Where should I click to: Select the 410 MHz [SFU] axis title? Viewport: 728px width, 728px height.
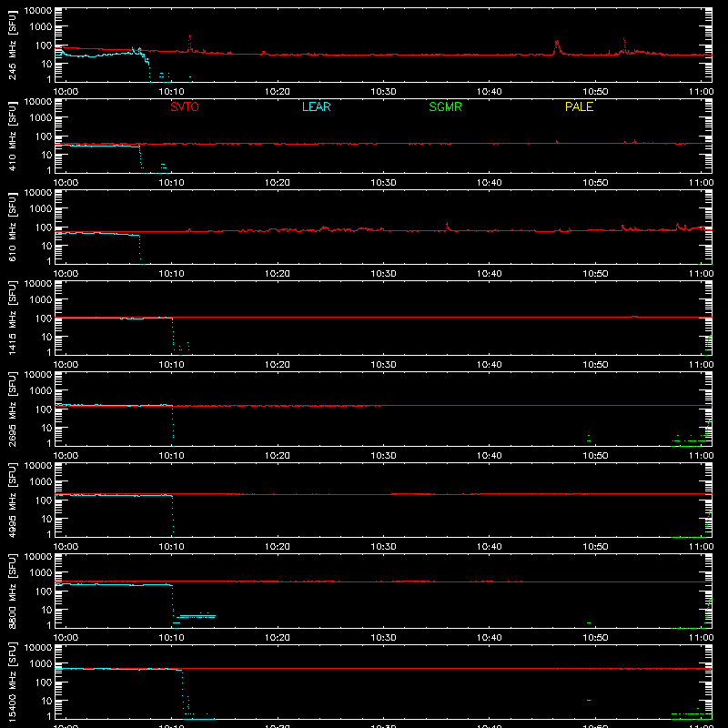(x=12, y=136)
